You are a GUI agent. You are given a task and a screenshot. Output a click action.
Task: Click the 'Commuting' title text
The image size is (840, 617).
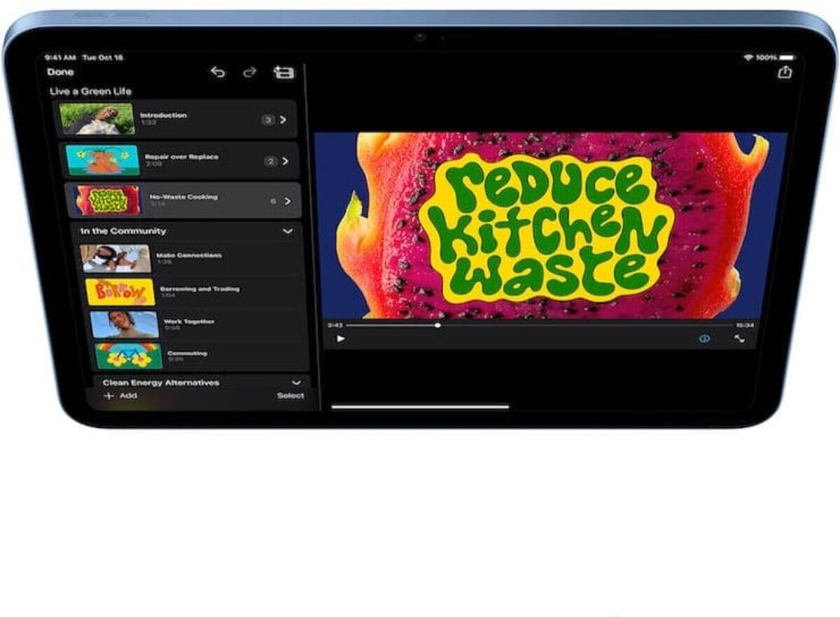coord(187,353)
